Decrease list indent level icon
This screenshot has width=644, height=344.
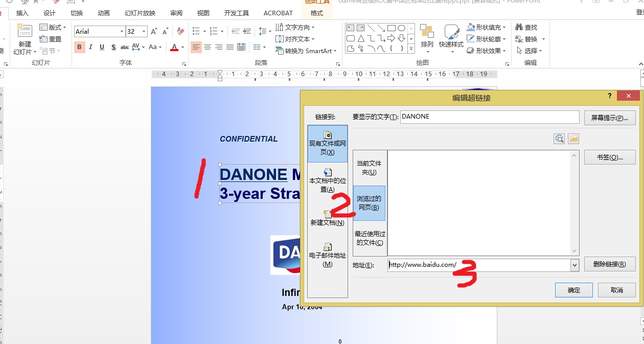pyautogui.click(x=235, y=32)
